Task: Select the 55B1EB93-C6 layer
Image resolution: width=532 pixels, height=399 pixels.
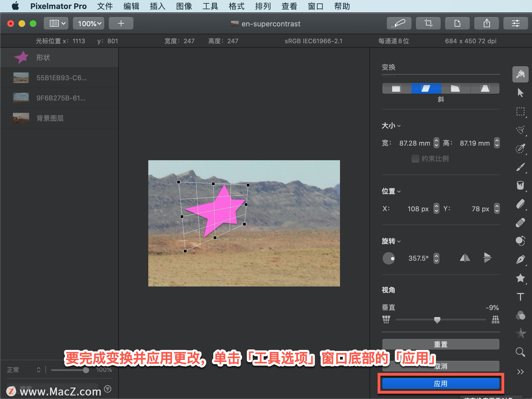Action: click(x=59, y=78)
